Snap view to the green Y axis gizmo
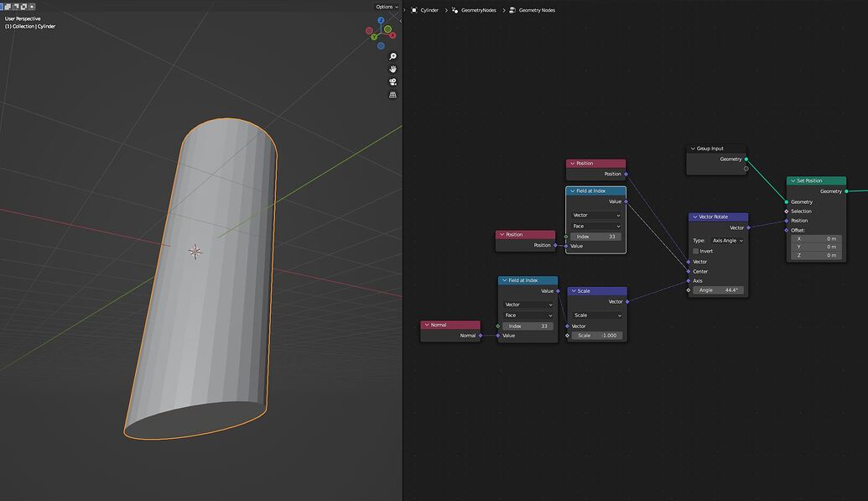868x501 pixels. [x=374, y=37]
